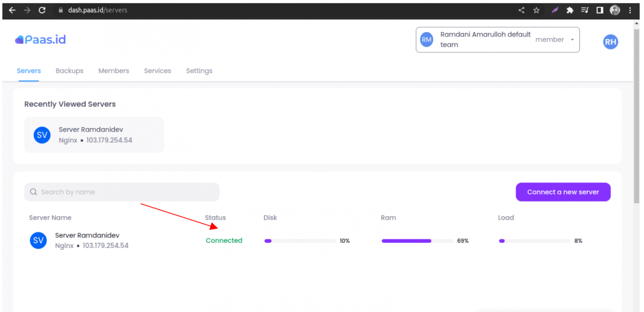Click the Paas.id logo
The image size is (644, 312).
click(40, 39)
